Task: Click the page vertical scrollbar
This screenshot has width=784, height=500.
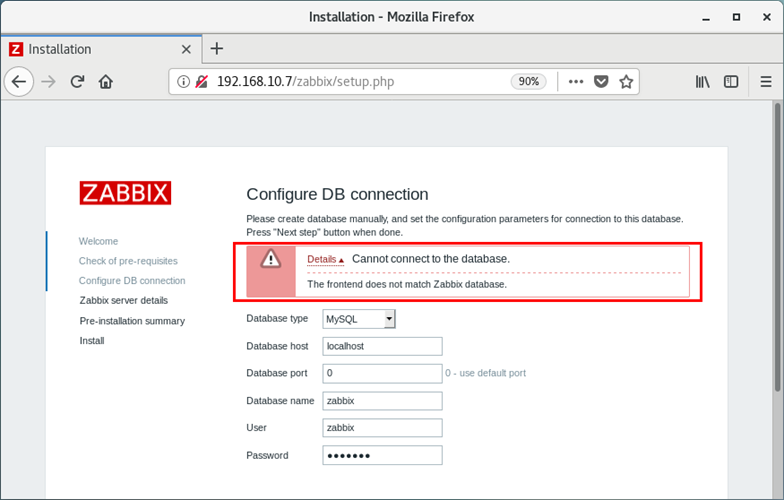Action: click(777, 248)
